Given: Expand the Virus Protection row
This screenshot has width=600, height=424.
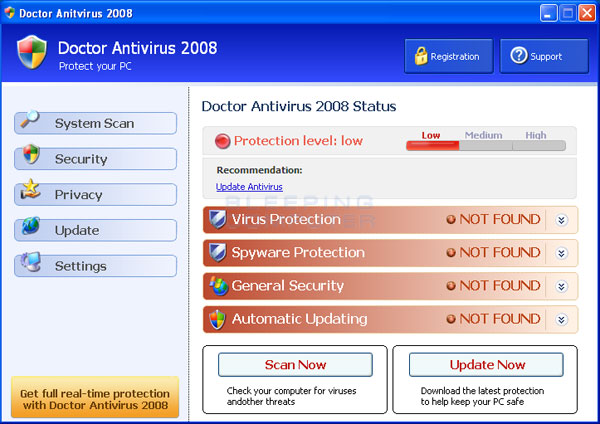Looking at the screenshot, I should [x=561, y=220].
